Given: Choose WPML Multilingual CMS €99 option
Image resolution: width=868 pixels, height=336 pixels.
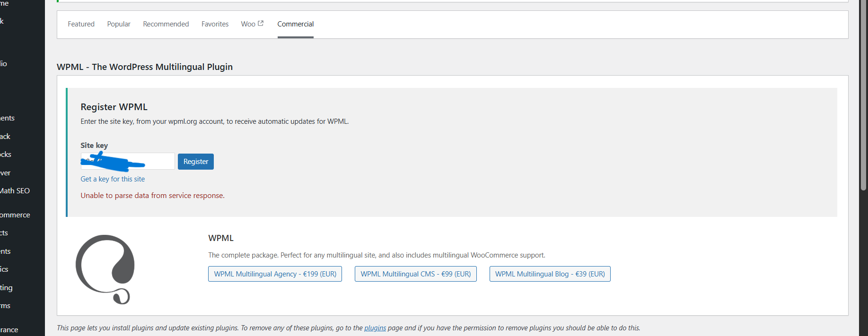Looking at the screenshot, I should [416, 274].
